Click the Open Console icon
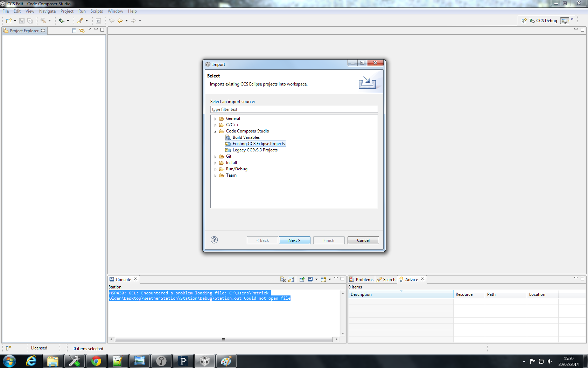 pos(323,279)
